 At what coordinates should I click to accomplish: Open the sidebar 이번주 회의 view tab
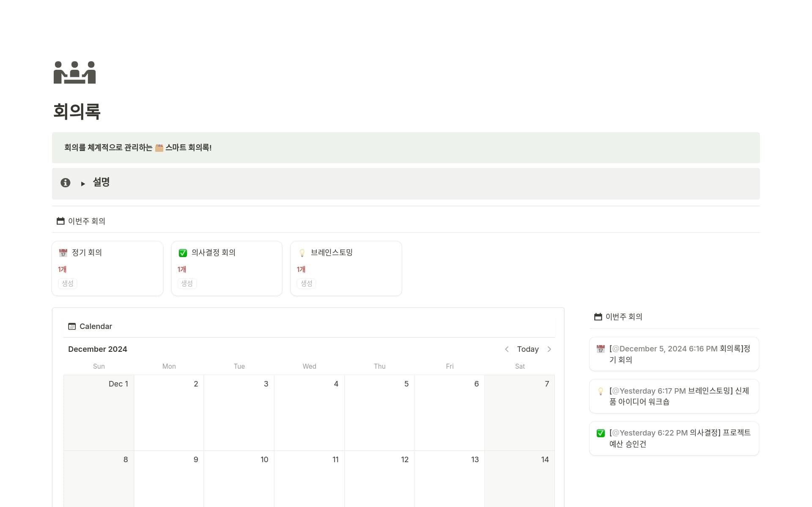(618, 317)
